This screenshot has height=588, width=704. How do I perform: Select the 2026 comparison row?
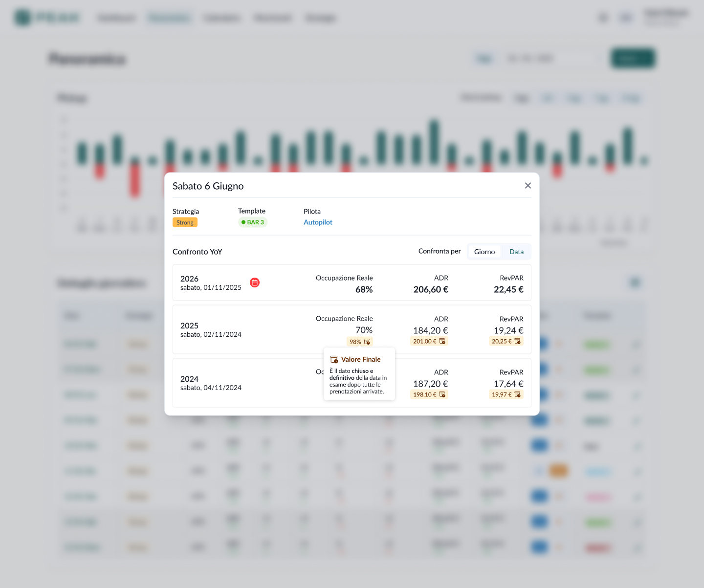point(352,283)
